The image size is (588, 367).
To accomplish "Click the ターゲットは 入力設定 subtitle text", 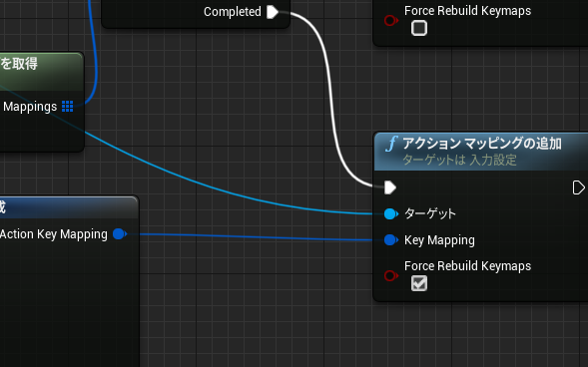I will click(459, 161).
